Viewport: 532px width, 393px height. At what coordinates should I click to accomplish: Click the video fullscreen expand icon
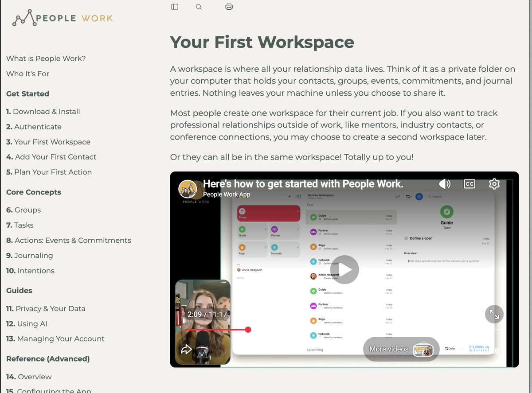[x=494, y=314]
